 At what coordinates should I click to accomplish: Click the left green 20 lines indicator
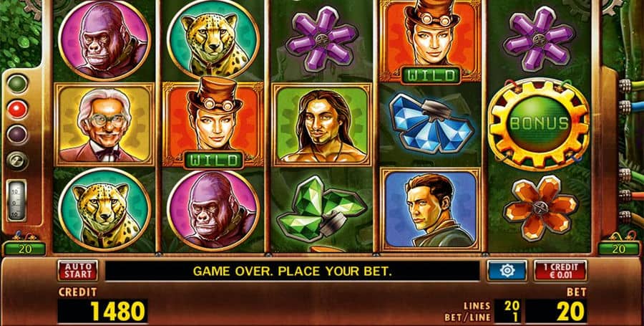(x=24, y=249)
